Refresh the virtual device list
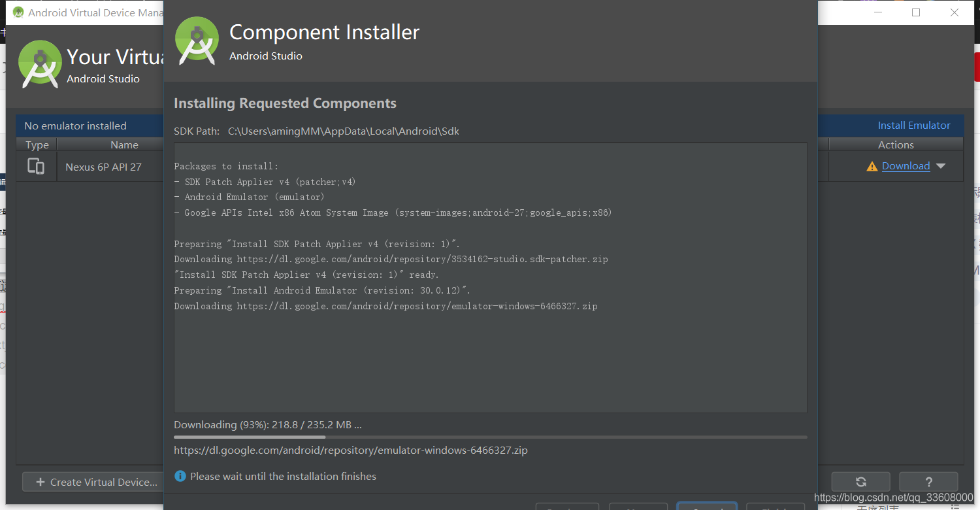 click(x=860, y=482)
